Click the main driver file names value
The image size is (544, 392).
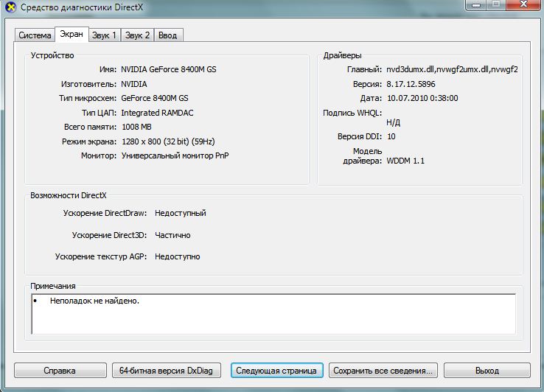pos(452,69)
